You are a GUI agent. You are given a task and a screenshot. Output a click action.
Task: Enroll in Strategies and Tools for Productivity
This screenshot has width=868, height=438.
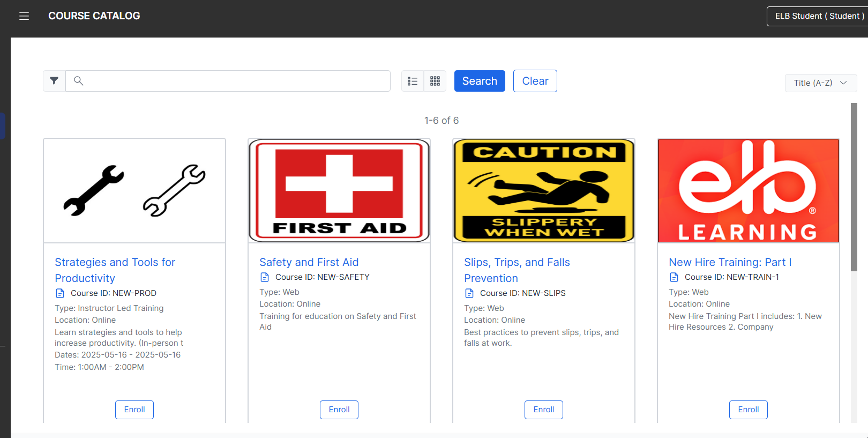tap(134, 410)
